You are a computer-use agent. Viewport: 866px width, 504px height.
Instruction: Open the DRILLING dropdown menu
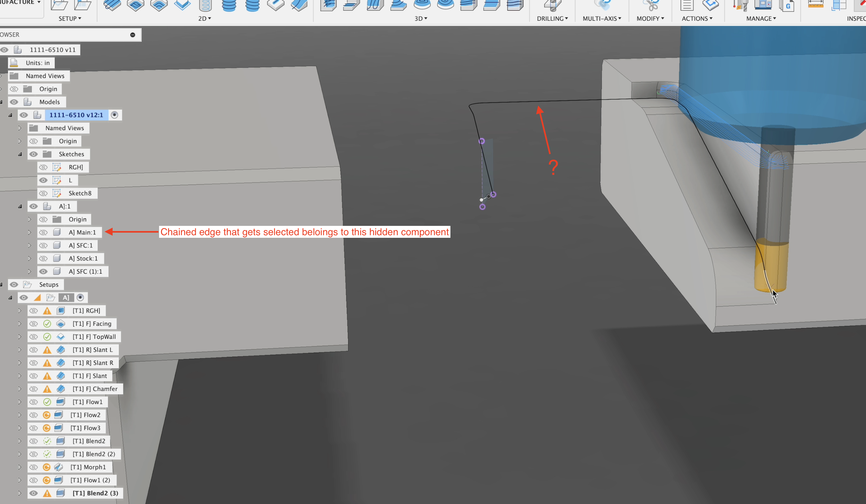(552, 18)
